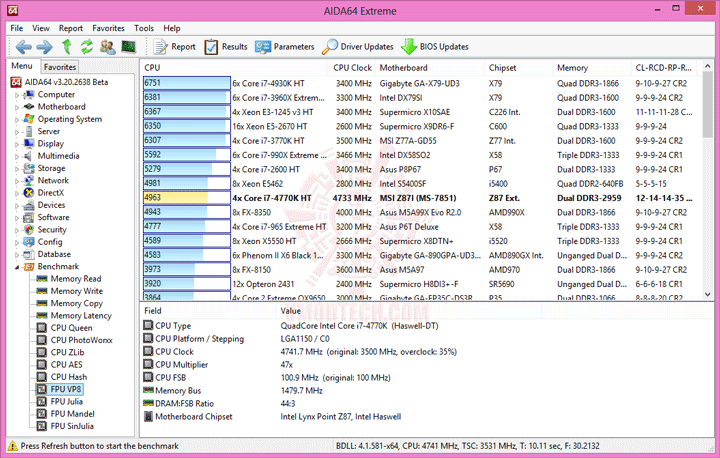Open the green monitor toolbar icon
This screenshot has width=720, height=458.
[129, 47]
